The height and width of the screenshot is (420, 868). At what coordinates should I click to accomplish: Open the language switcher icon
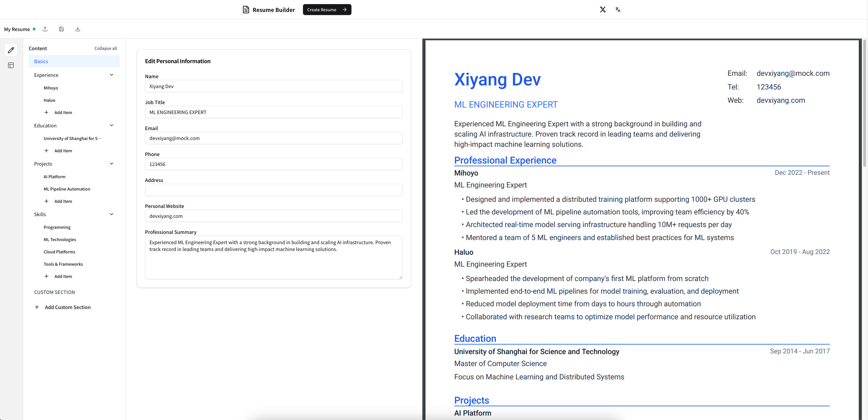tap(618, 9)
